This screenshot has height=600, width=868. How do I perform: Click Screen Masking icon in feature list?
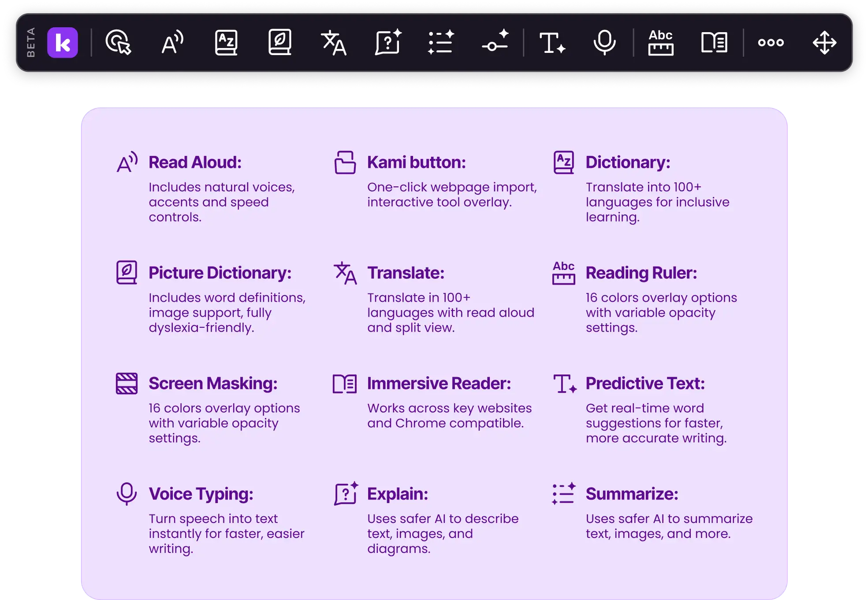[x=127, y=383]
